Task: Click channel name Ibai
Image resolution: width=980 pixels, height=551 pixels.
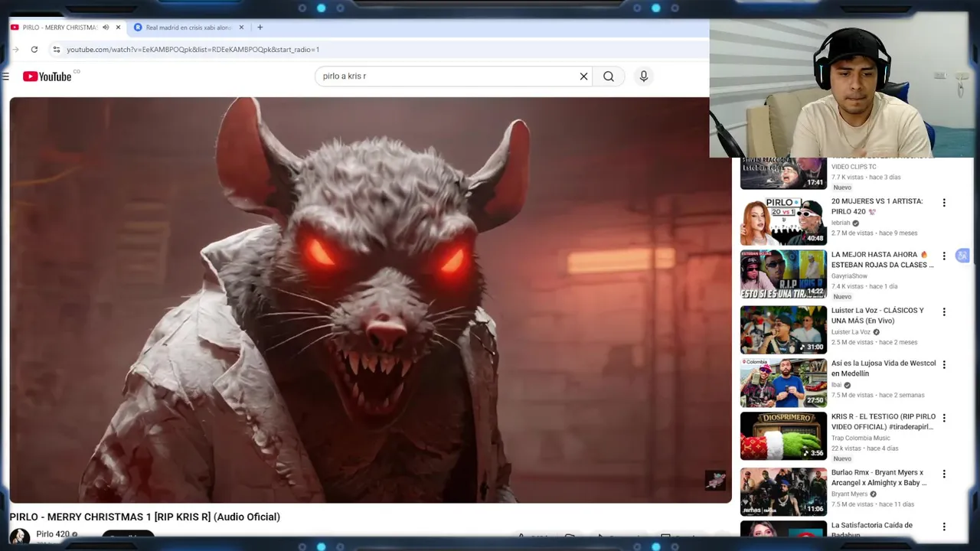Action: [x=836, y=385]
